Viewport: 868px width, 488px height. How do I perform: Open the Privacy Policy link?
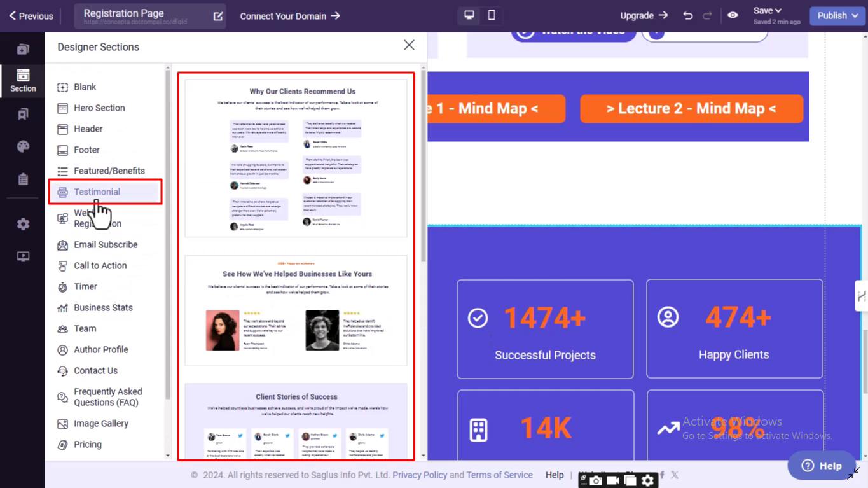click(x=420, y=475)
